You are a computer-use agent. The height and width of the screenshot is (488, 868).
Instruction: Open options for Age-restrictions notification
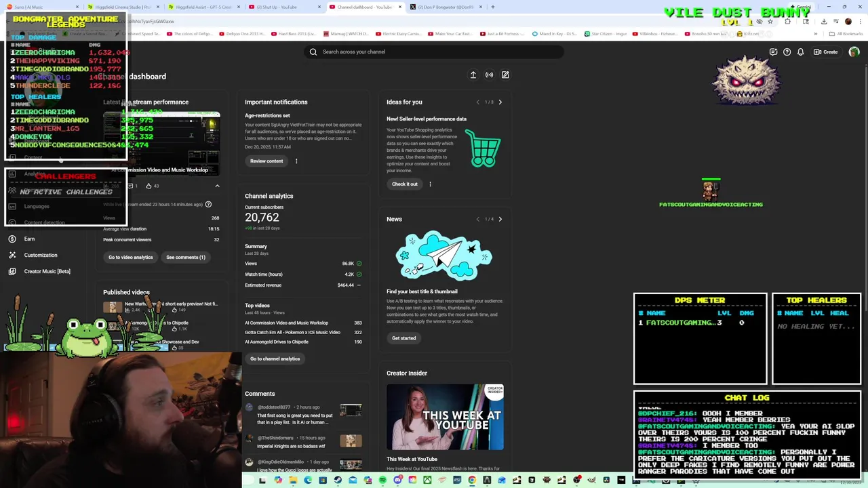coord(296,161)
